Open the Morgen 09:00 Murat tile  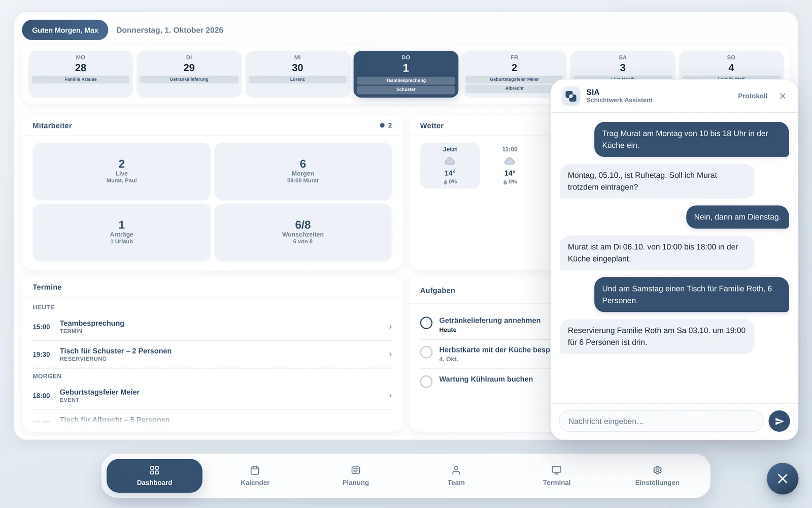303,171
